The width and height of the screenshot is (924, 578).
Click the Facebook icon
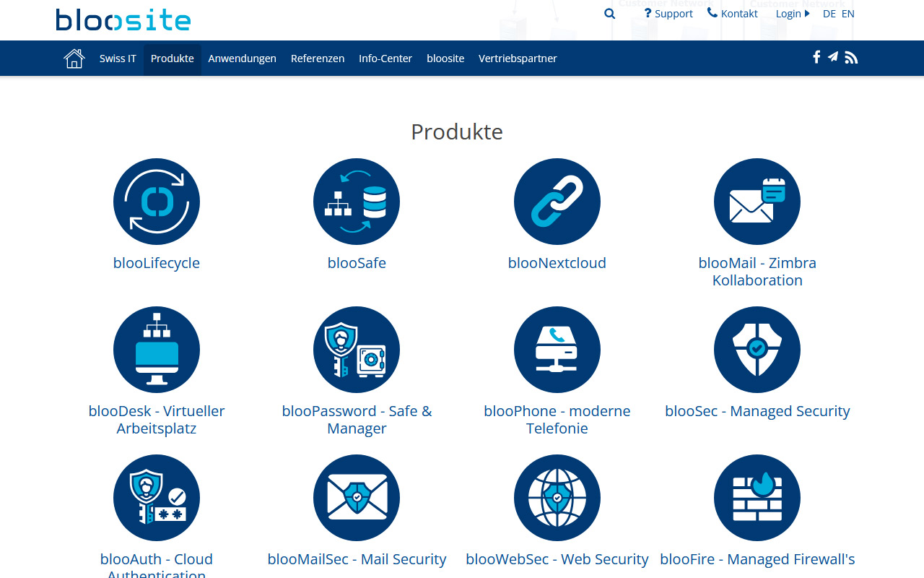[x=816, y=57]
